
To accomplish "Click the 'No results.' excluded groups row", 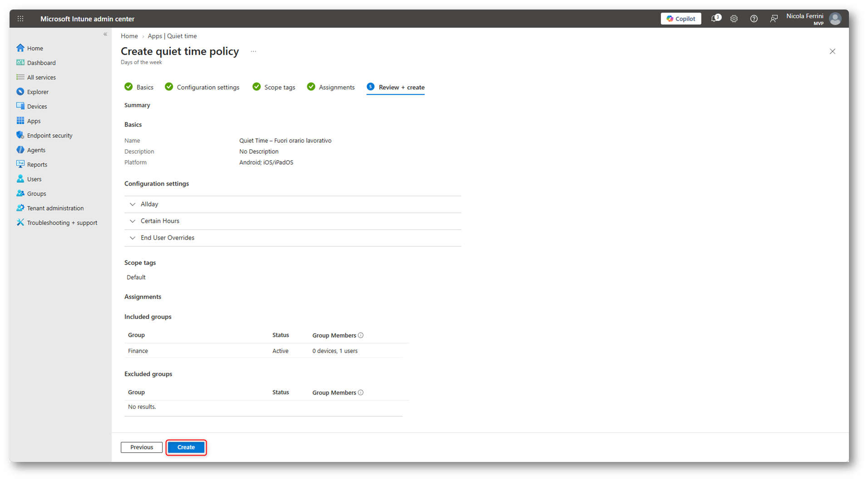I will point(263,407).
